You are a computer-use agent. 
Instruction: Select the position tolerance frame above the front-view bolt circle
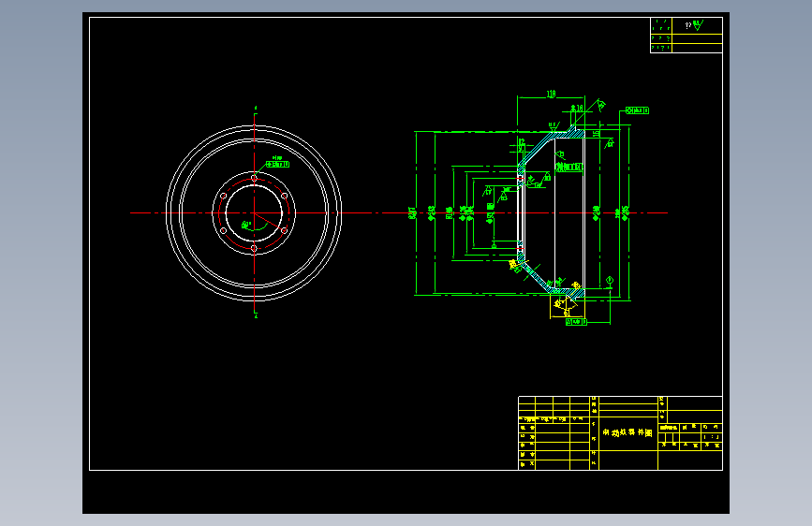point(277,164)
